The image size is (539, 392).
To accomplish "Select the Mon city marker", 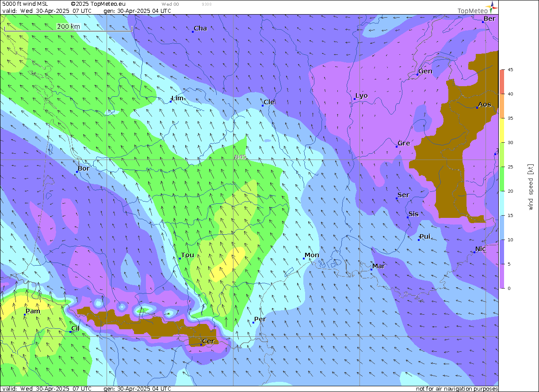I will coord(304,259).
